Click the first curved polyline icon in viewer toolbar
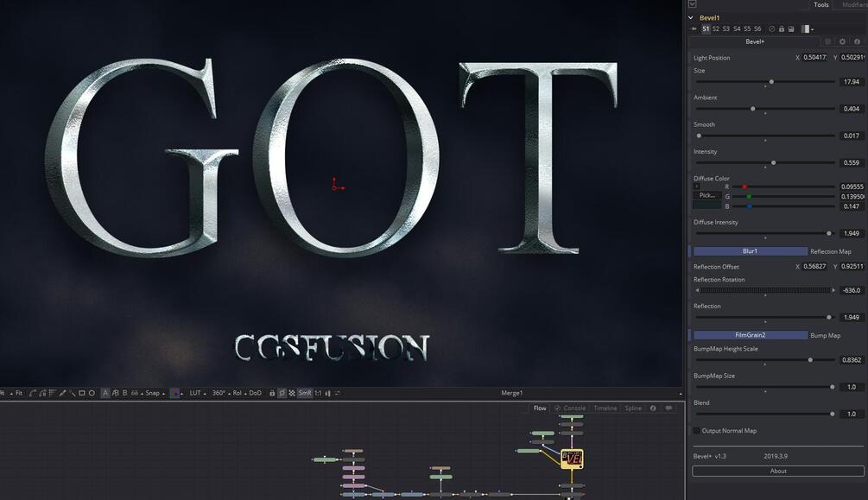The height and width of the screenshot is (500, 868). click(x=33, y=393)
